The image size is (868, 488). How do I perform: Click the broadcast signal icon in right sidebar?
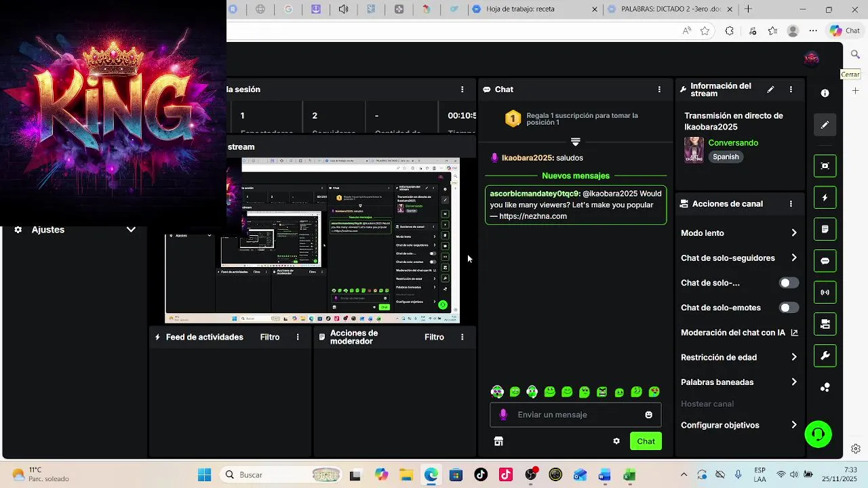[825, 293]
